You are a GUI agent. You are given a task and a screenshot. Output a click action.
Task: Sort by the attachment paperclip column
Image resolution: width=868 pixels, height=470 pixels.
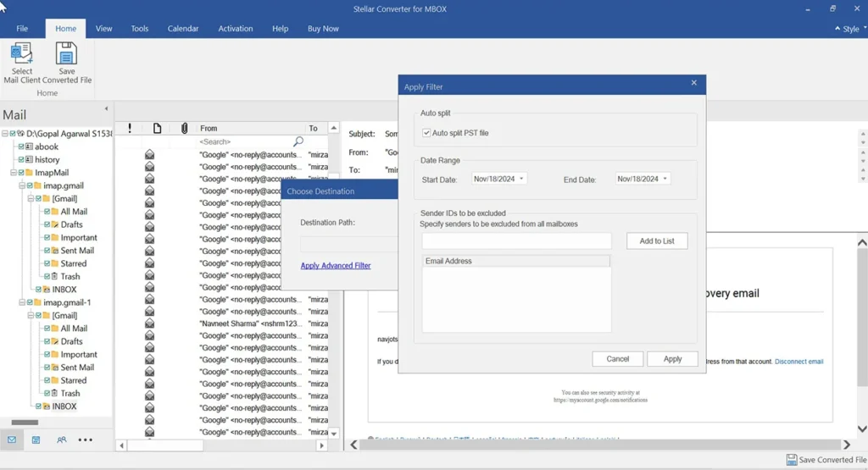184,128
